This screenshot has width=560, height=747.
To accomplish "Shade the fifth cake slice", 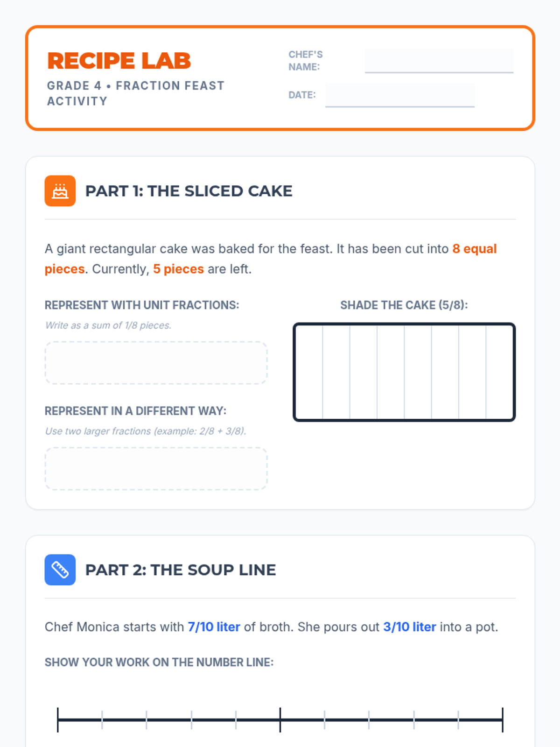I will click(x=418, y=372).
